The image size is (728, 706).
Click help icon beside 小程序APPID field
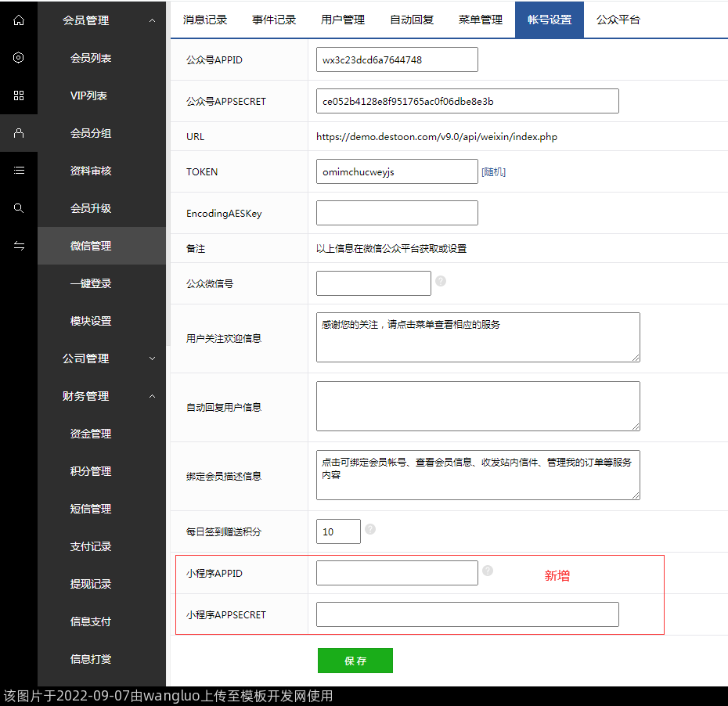click(x=488, y=571)
